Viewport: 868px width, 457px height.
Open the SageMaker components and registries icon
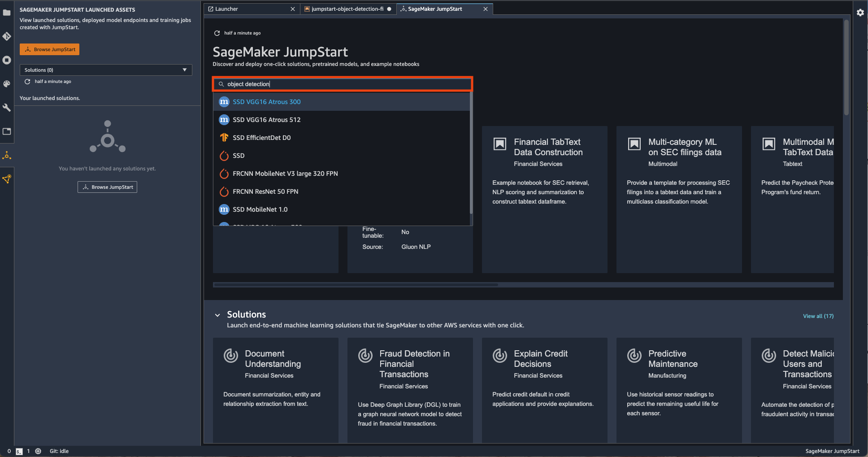click(x=7, y=179)
